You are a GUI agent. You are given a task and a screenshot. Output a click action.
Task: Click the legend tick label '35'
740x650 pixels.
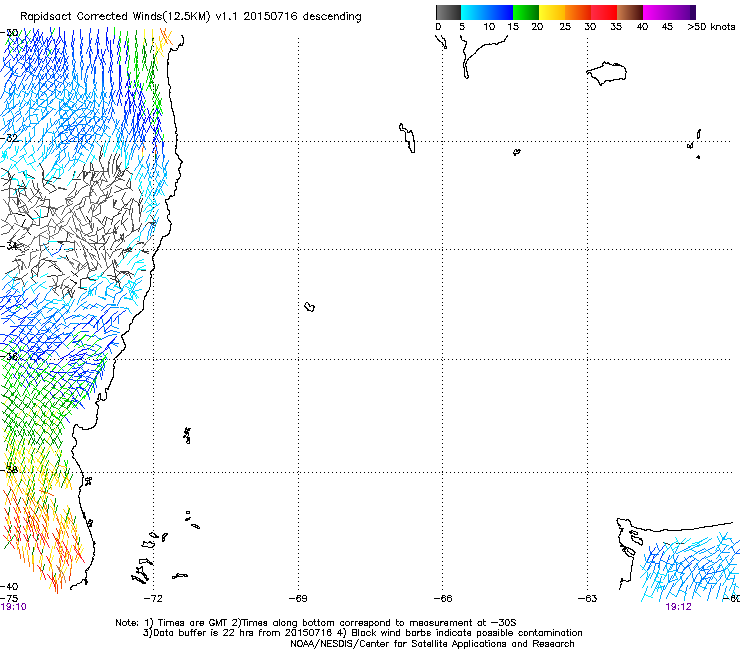tap(616, 27)
